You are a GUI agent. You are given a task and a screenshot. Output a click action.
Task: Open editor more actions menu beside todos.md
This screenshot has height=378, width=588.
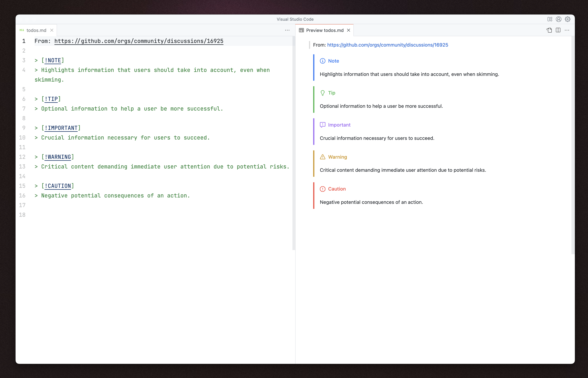pyautogui.click(x=287, y=30)
